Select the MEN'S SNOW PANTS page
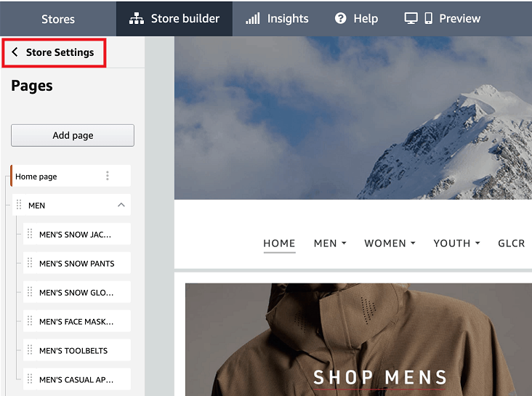Viewport: 532px width, 396px height. pos(77,263)
